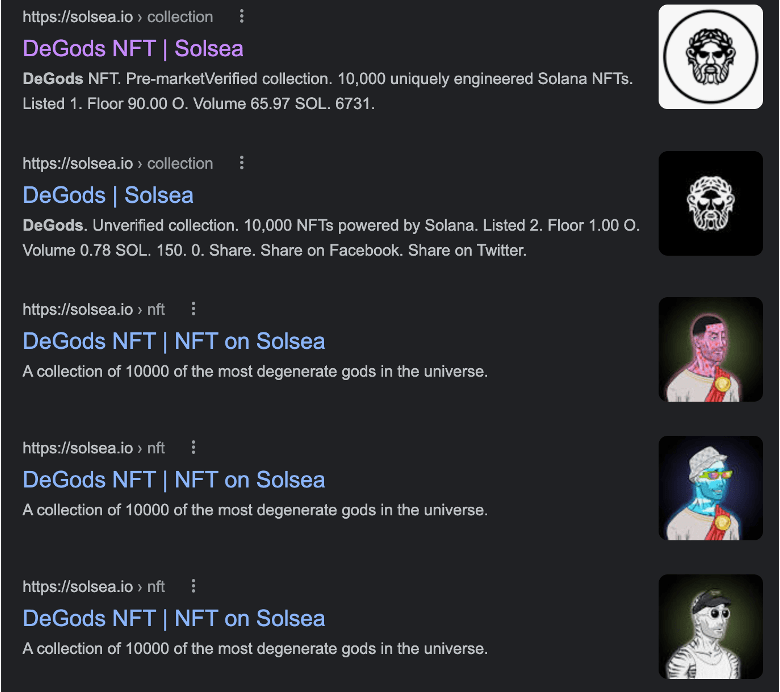The width and height of the screenshot is (780, 692).
Task: Click the white-background DeGods logo thumbnail
Action: (x=711, y=57)
